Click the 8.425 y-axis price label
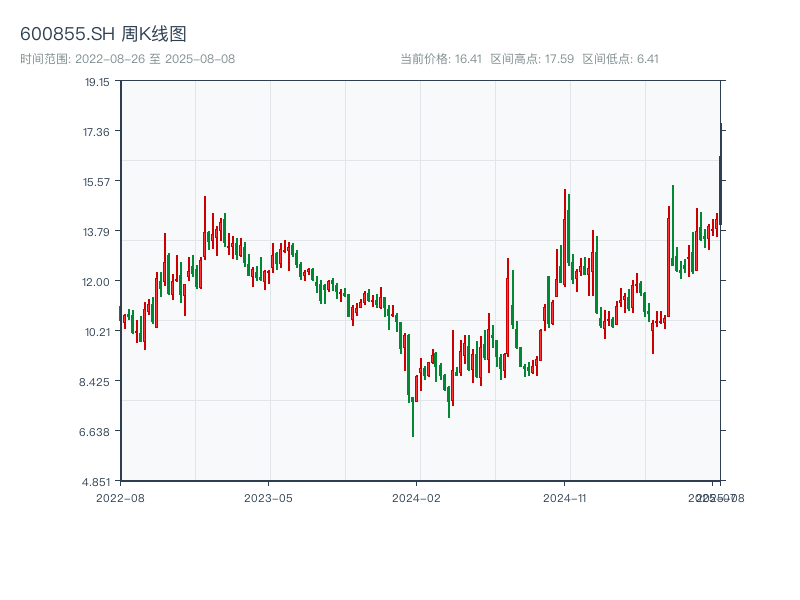This screenshot has height=600, width=800. pyautogui.click(x=97, y=381)
